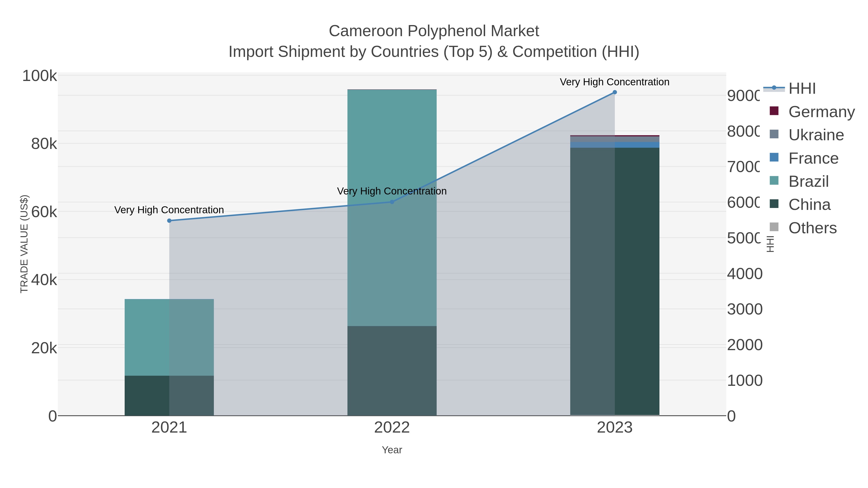Click the 4000 right axis tick label

click(745, 274)
